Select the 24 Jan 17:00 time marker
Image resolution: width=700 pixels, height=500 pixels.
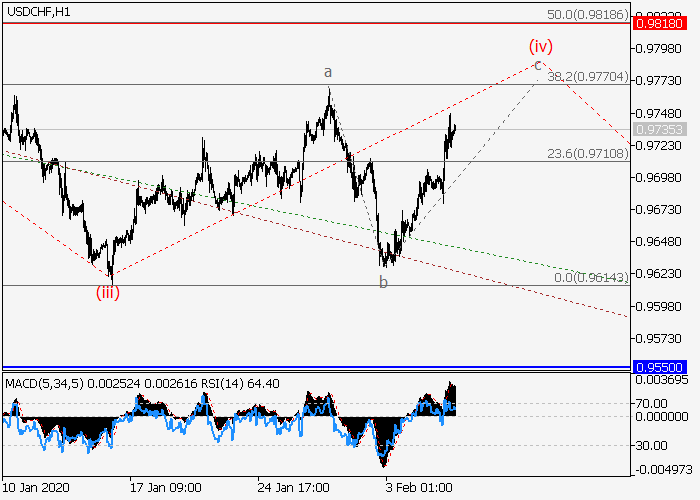coord(293,487)
